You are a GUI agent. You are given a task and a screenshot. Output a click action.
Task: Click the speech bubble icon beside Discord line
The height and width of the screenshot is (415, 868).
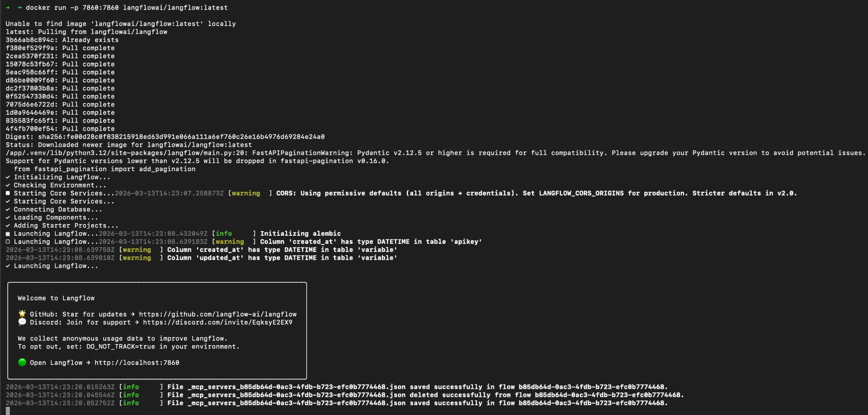pos(22,322)
